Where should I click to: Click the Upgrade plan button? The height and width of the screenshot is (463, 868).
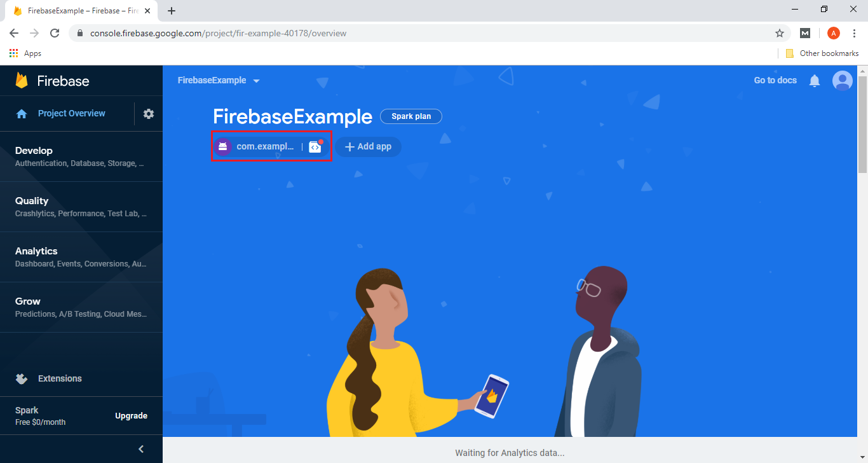pyautogui.click(x=131, y=416)
